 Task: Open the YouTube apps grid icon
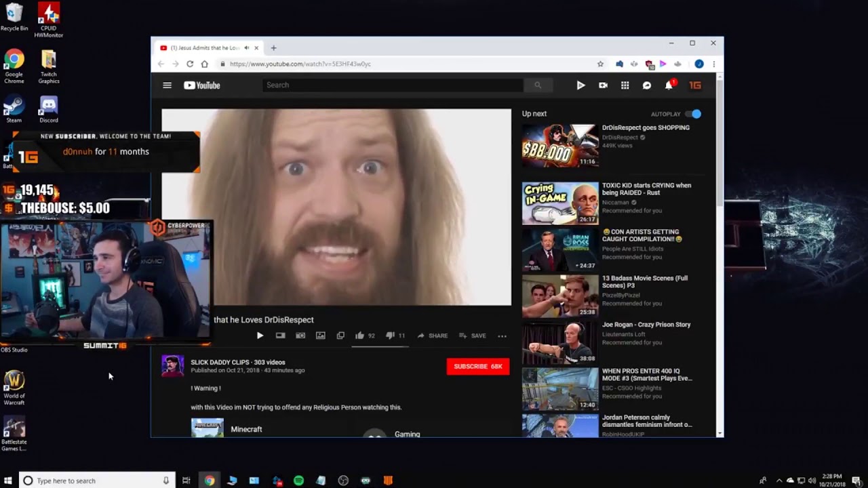click(625, 85)
